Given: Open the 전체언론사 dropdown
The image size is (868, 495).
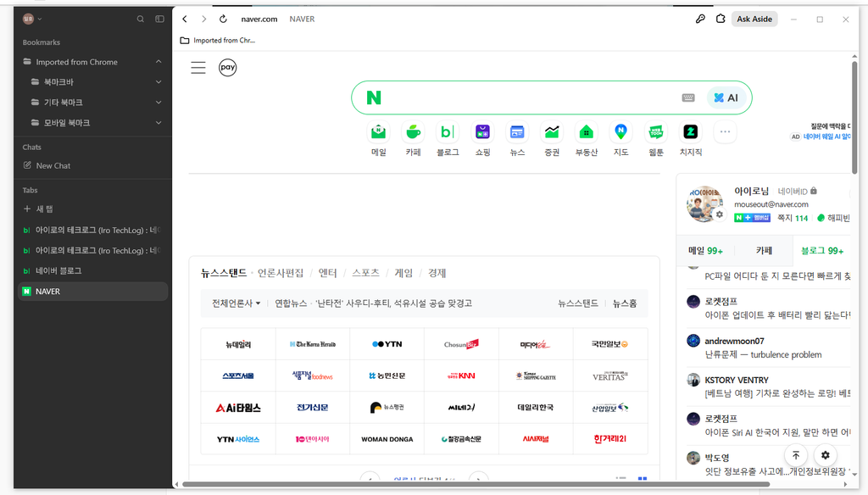Looking at the screenshot, I should [236, 303].
